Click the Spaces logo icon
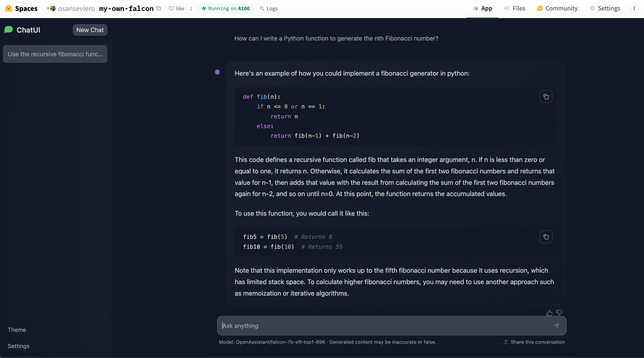Image resolution: width=644 pixels, height=358 pixels. (9, 8)
